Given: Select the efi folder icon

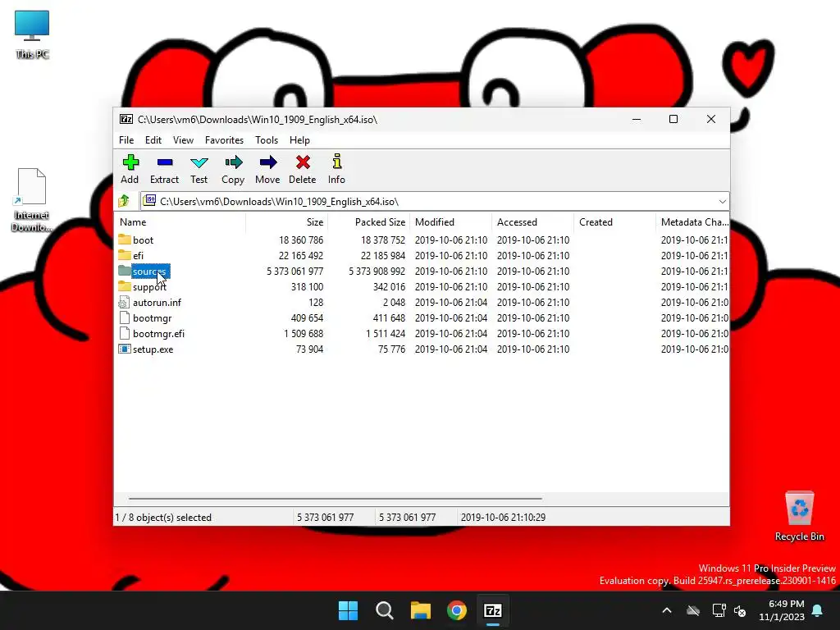Looking at the screenshot, I should click(125, 255).
